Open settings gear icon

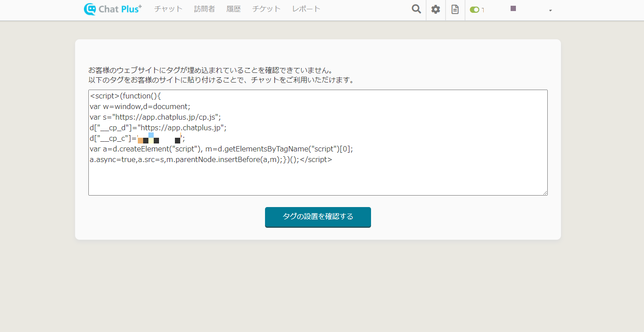[436, 9]
